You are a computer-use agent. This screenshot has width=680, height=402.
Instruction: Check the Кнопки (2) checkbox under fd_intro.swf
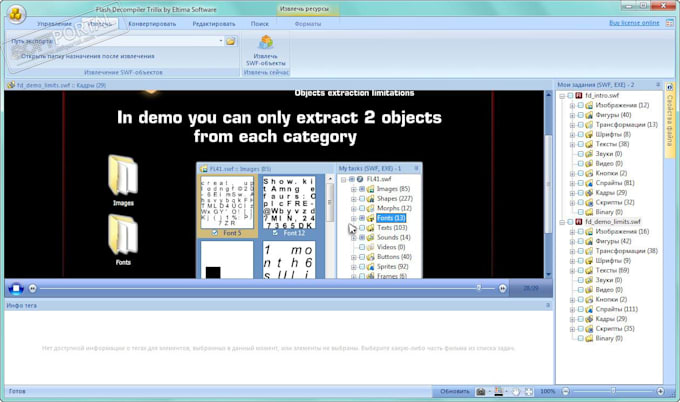(580, 173)
